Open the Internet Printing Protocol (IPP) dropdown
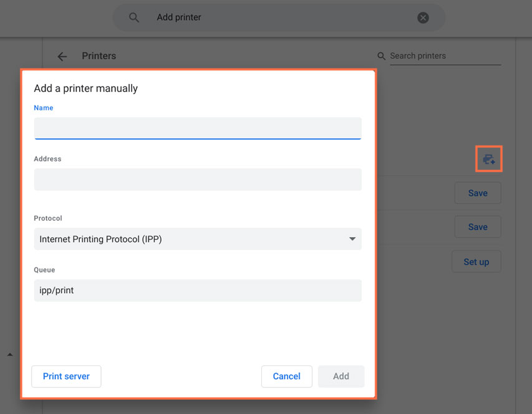 [198, 239]
